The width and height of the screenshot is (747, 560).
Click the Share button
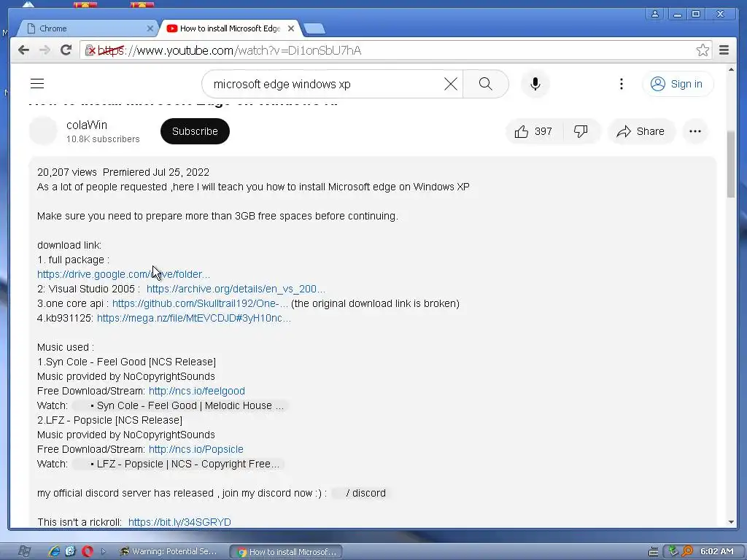click(x=641, y=131)
